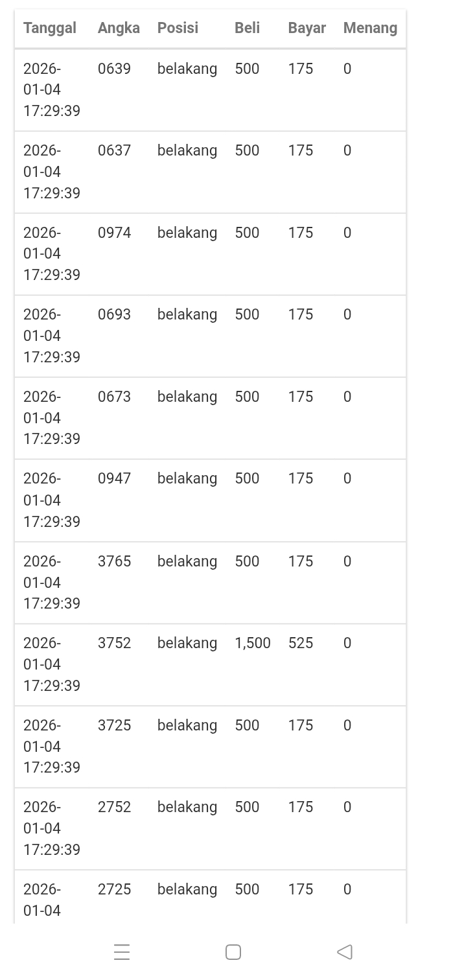Screen dimensions: 451x980
Task: Click the 525 Bayar amount
Action: 301,643
